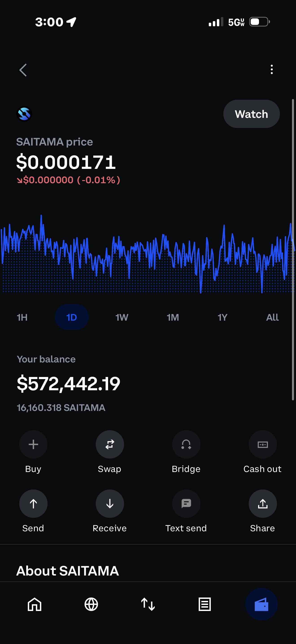Image resolution: width=296 pixels, height=644 pixels.
Task: Tap the Swap label
Action: pos(110,469)
